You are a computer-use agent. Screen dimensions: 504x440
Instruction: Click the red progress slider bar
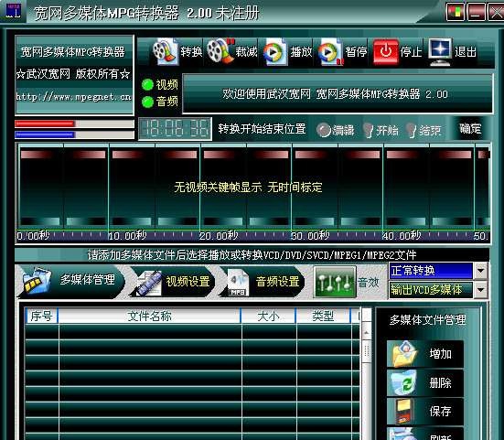pos(75,123)
